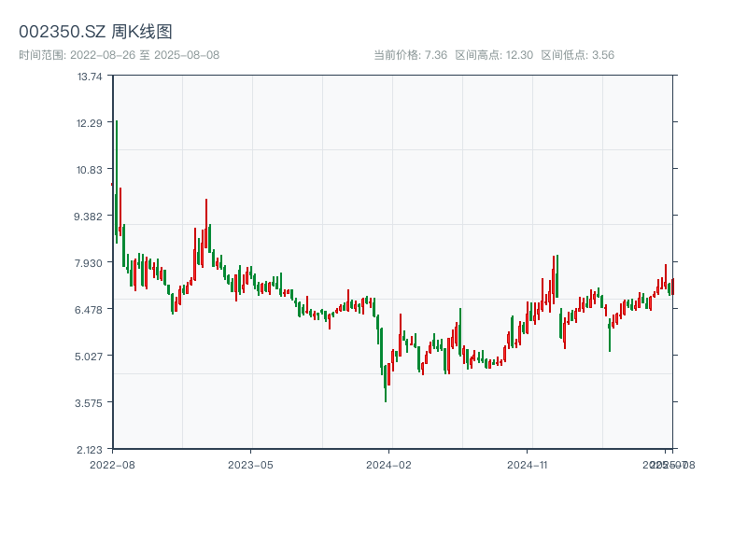Click the 9.382 y-axis tick label
Screen dimensions: 747x560
pyautogui.click(x=89, y=217)
